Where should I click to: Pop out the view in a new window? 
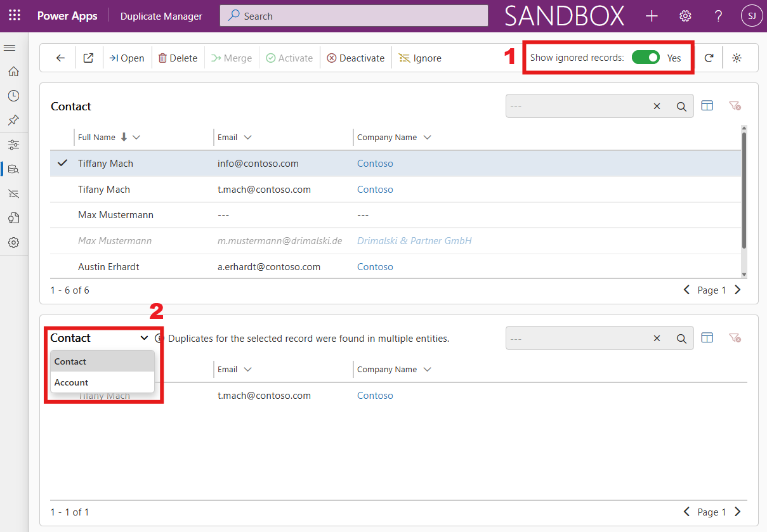[x=89, y=58]
